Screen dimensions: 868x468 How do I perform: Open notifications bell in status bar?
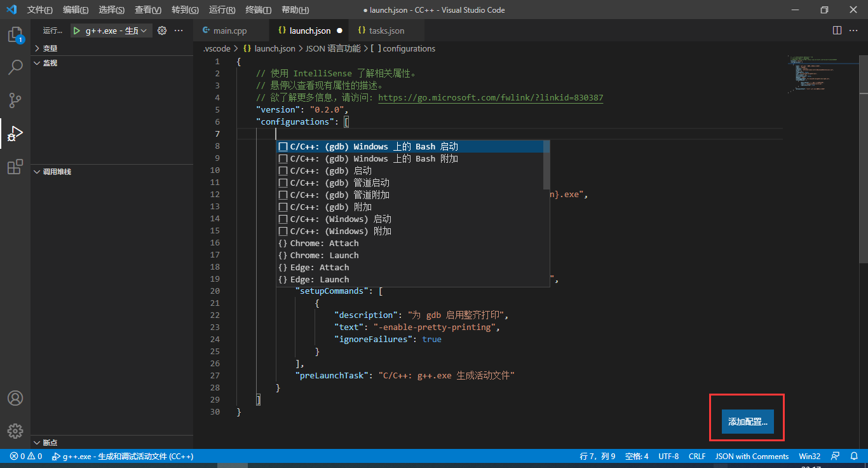pyautogui.click(x=855, y=456)
